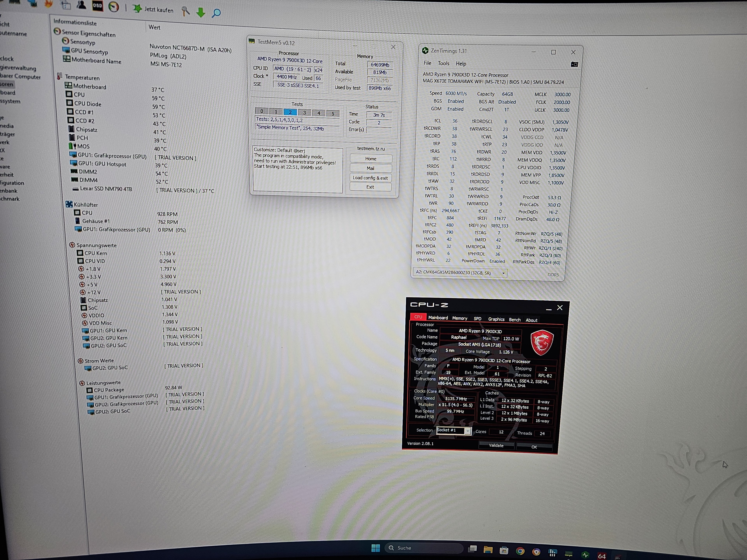This screenshot has height=560, width=747.
Task: Collapse the Temperaturen sensor group
Action: pyautogui.click(x=82, y=77)
